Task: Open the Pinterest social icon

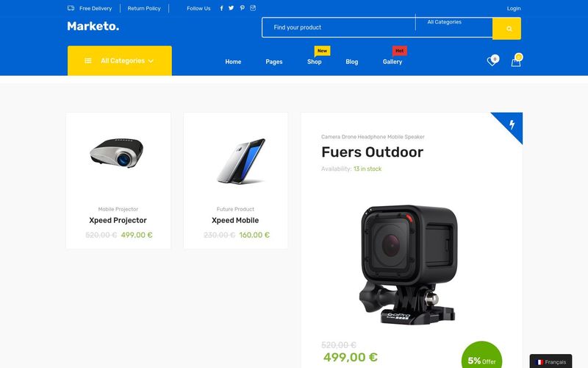Action: click(x=243, y=8)
